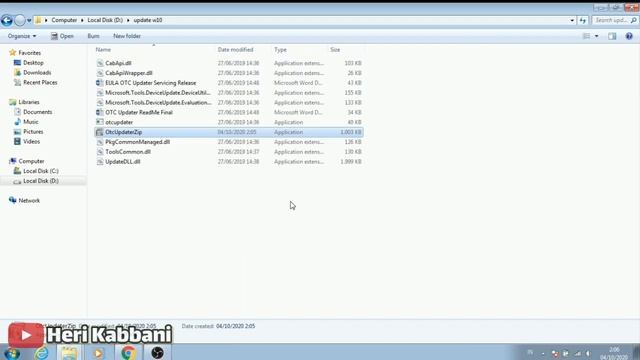Open Favorites in the navigation pane
640x360 pixels.
click(x=29, y=53)
